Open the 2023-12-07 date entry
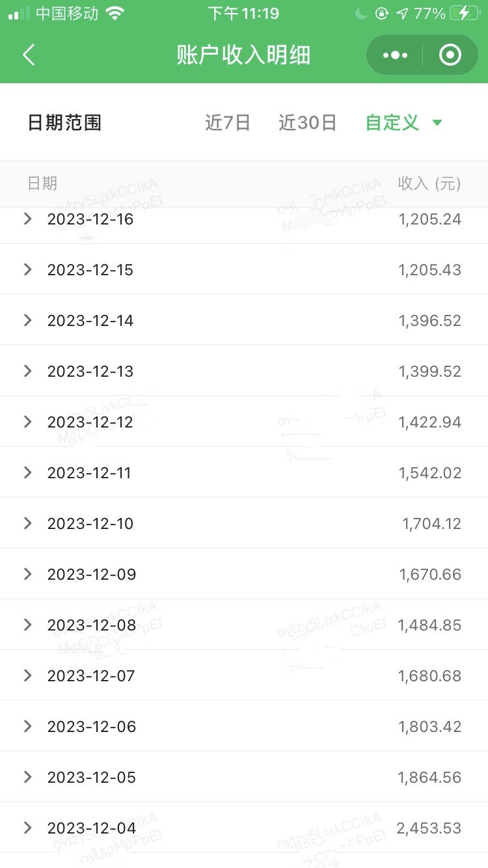The image size is (488, 868). pos(91,676)
